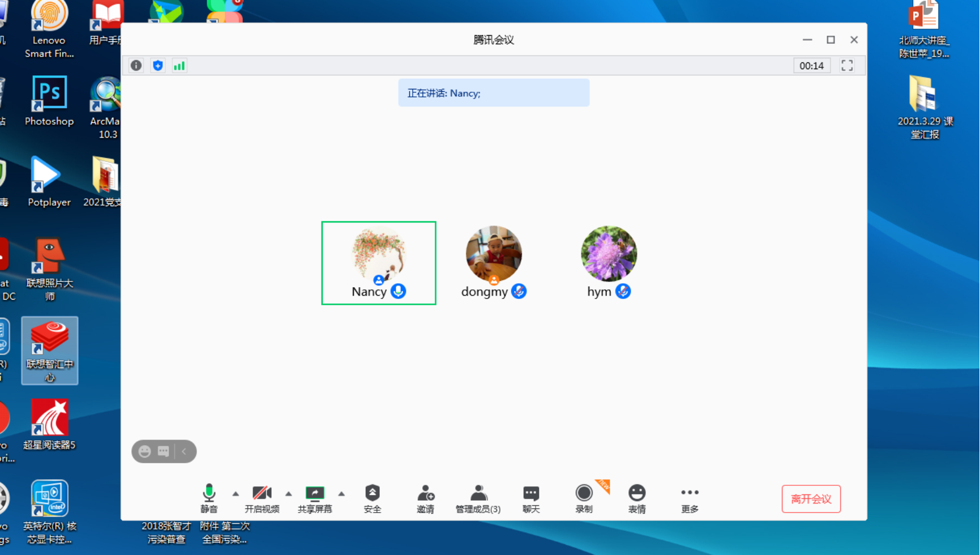Image resolution: width=980 pixels, height=555 pixels.
Task: Open the Security (安全) menu
Action: (x=372, y=498)
